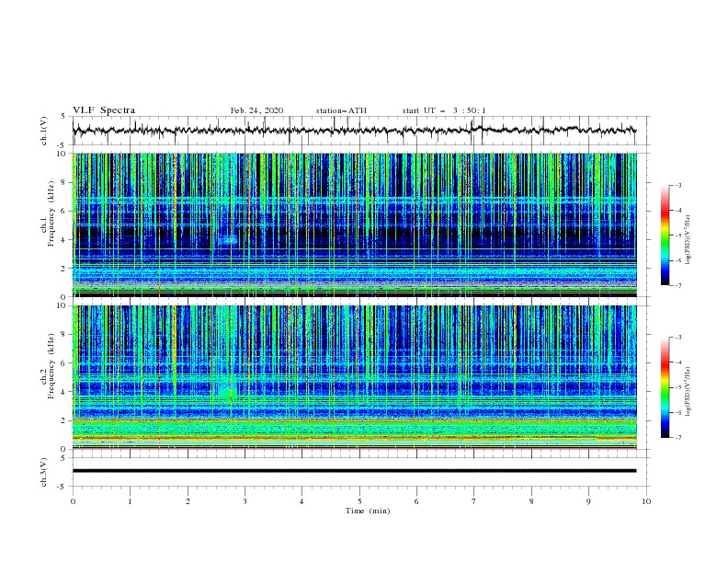The image size is (728, 563).
Task: Click the "VLF Spectra" plot title
Action: click(104, 110)
